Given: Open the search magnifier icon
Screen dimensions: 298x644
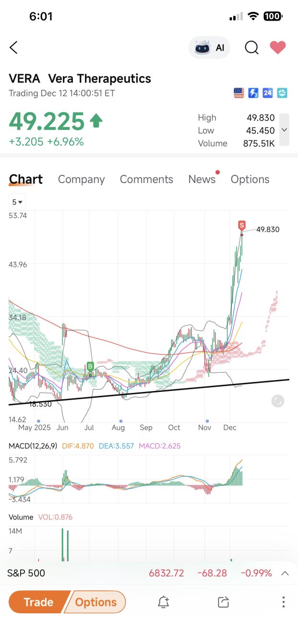Looking at the screenshot, I should point(251,47).
